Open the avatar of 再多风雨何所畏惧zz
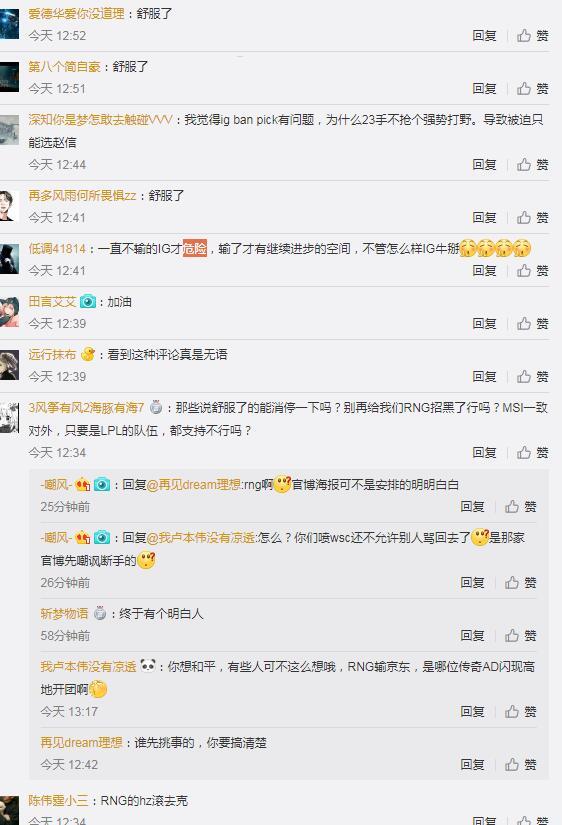Image resolution: width=562 pixels, height=825 pixels. point(9,206)
